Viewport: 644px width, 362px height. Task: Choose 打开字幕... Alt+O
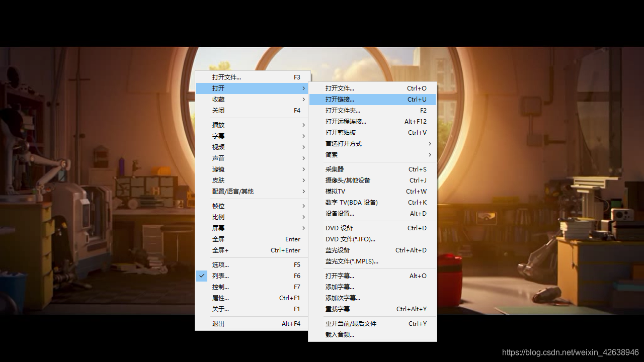372,276
